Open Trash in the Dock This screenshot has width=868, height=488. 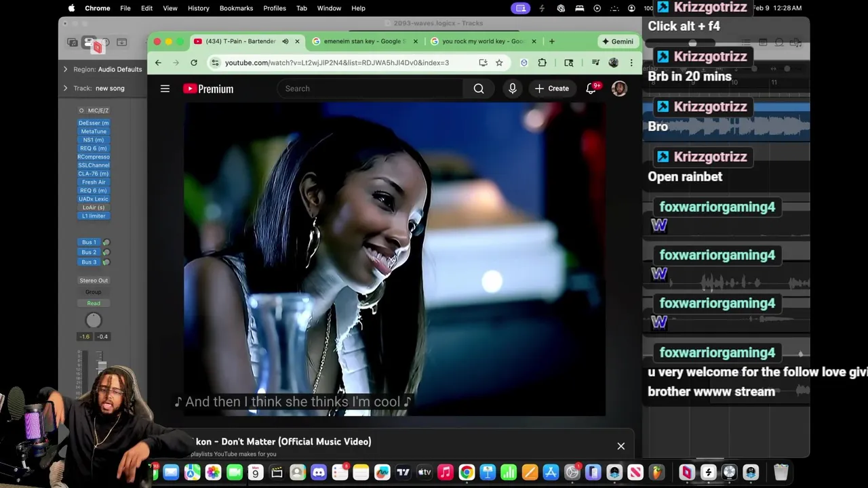(781, 472)
